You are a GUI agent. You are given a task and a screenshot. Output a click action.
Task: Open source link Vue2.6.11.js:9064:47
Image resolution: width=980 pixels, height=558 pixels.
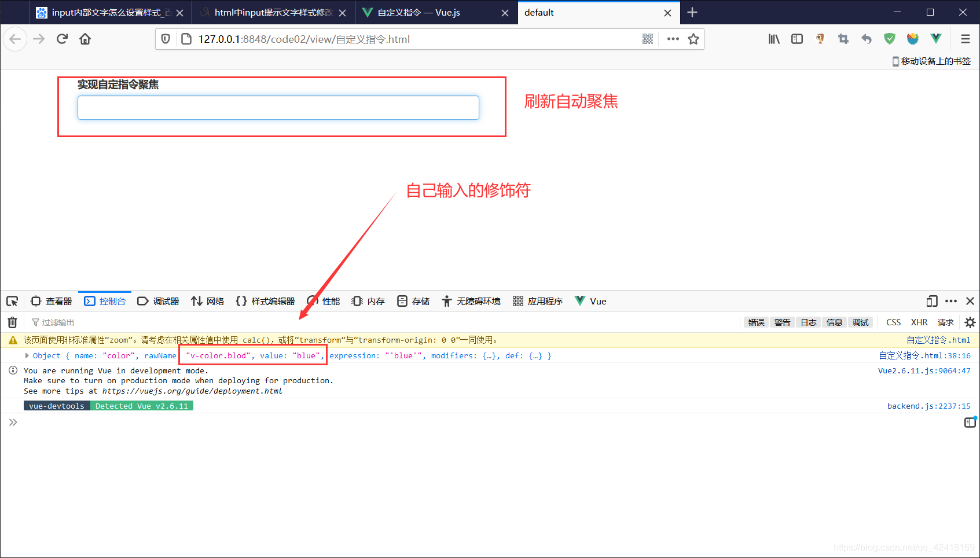[924, 371]
